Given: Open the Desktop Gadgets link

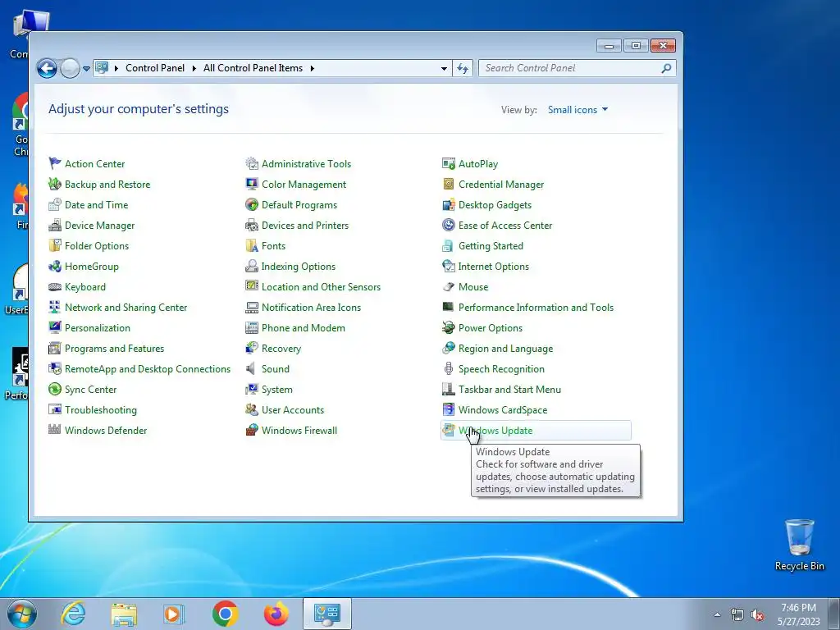Looking at the screenshot, I should click(x=495, y=204).
